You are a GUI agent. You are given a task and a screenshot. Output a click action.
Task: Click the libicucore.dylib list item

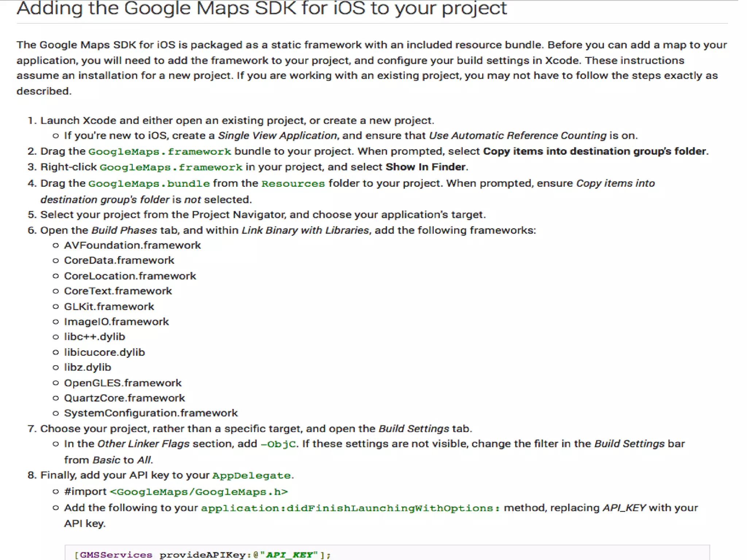104,352
